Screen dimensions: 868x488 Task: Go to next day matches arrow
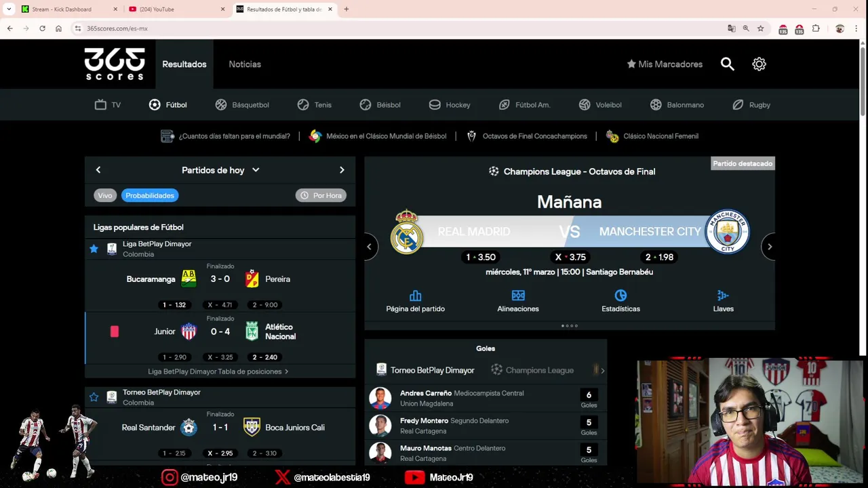pyautogui.click(x=342, y=170)
